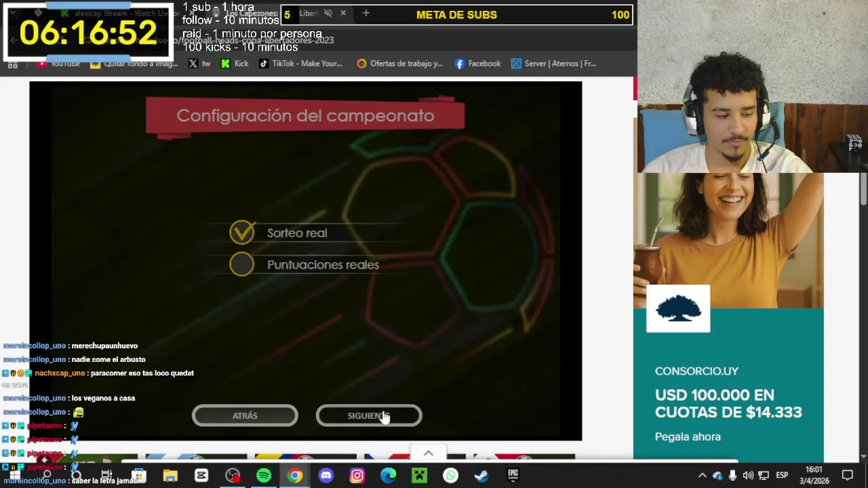Open the microphone icon in the tray
868x488 pixels.
732,476
